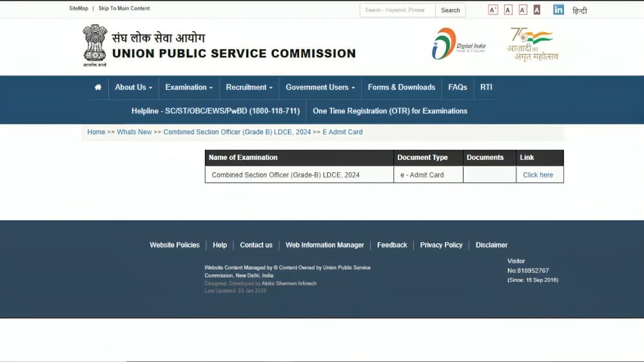Expand the Examination dropdown menu
The height and width of the screenshot is (362, 644).
tap(189, 87)
